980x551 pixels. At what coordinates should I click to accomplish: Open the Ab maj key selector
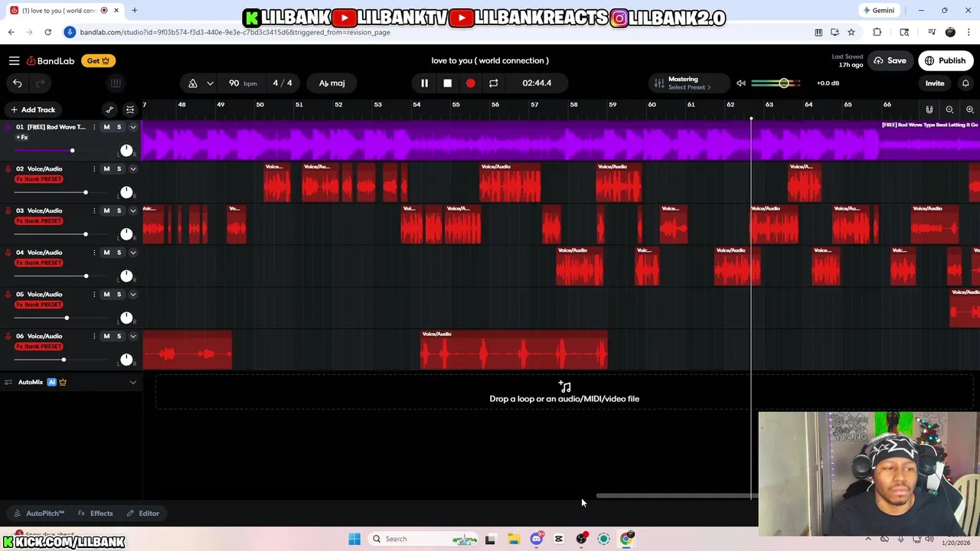pyautogui.click(x=332, y=83)
